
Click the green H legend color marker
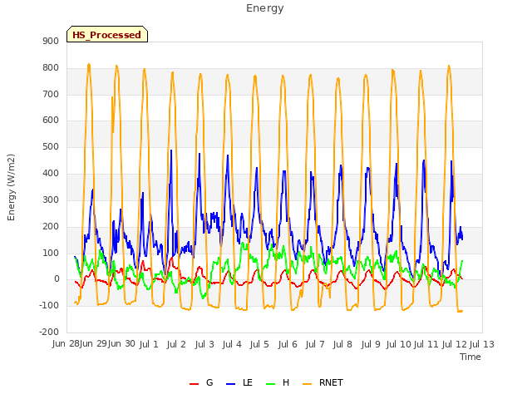click(x=270, y=384)
